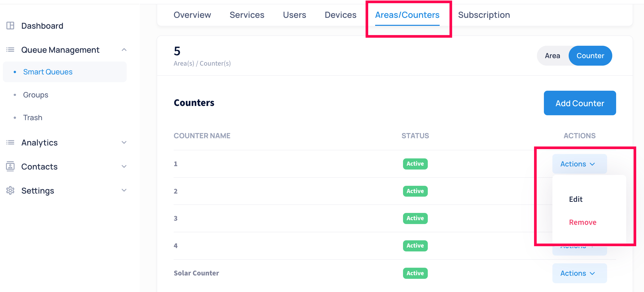The width and height of the screenshot is (644, 292).
Task: Expand the Settings section chevron
Action: point(124,190)
